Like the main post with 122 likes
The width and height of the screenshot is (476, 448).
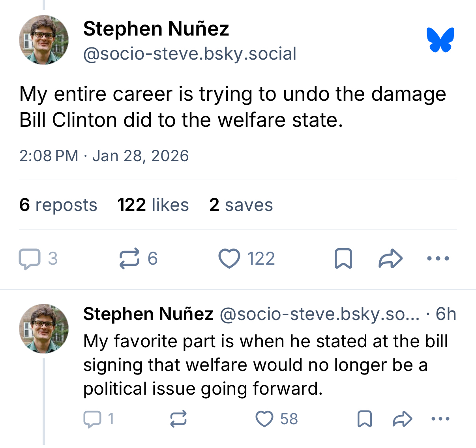[229, 259]
